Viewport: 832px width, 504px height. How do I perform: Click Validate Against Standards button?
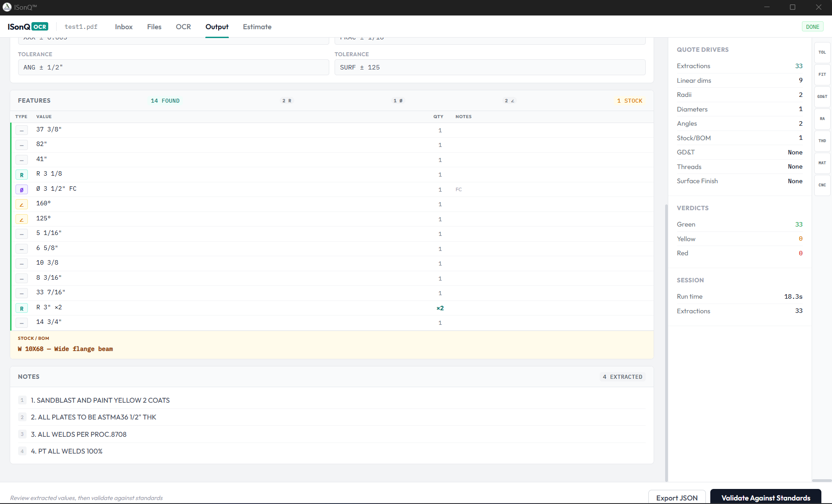(766, 497)
